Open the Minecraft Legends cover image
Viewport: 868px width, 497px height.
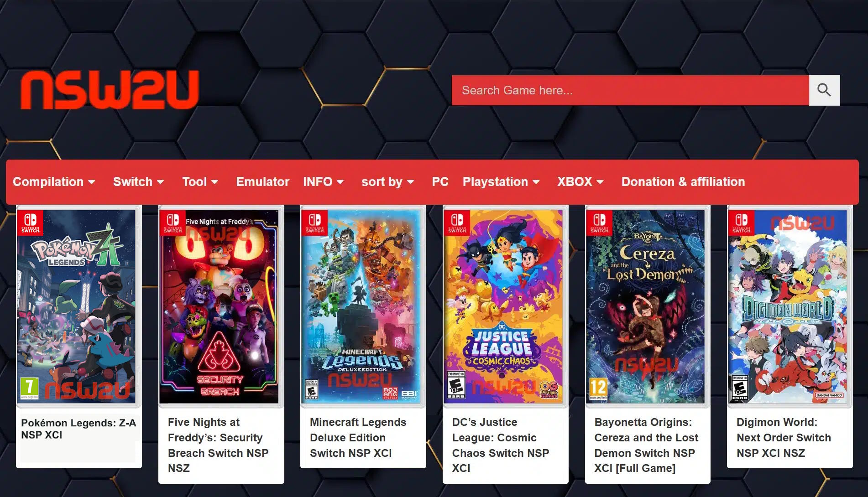tap(363, 306)
